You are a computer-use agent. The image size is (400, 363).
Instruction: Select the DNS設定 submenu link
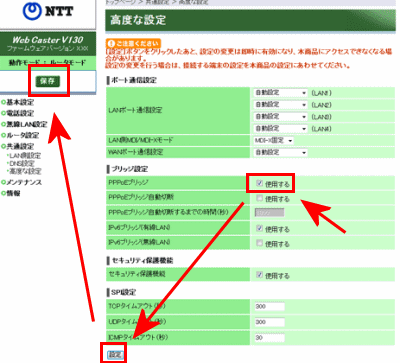tap(22, 163)
